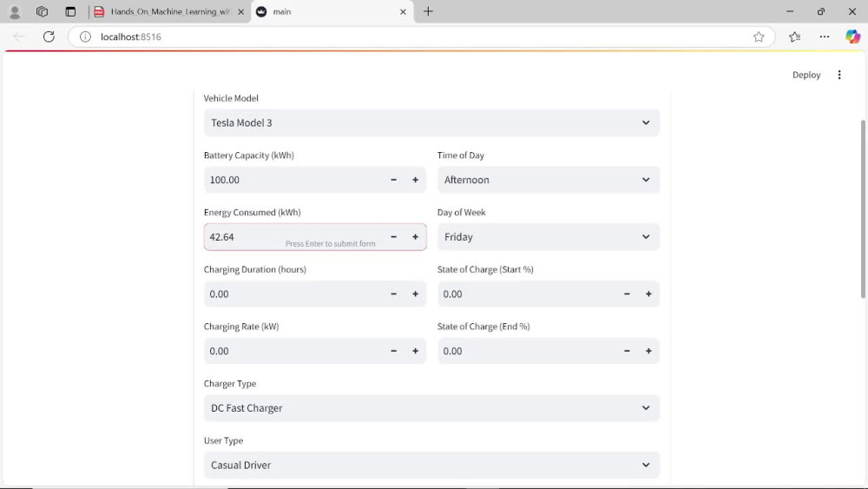Open Streamlit three-dot app menu
This screenshot has height=489, width=868.
839,75
